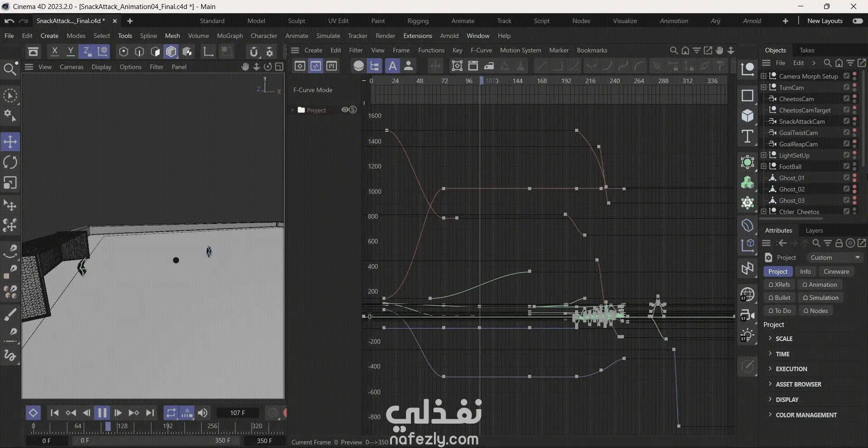The height and width of the screenshot is (448, 868).
Task: Lock the Z axis
Action: 86,51
